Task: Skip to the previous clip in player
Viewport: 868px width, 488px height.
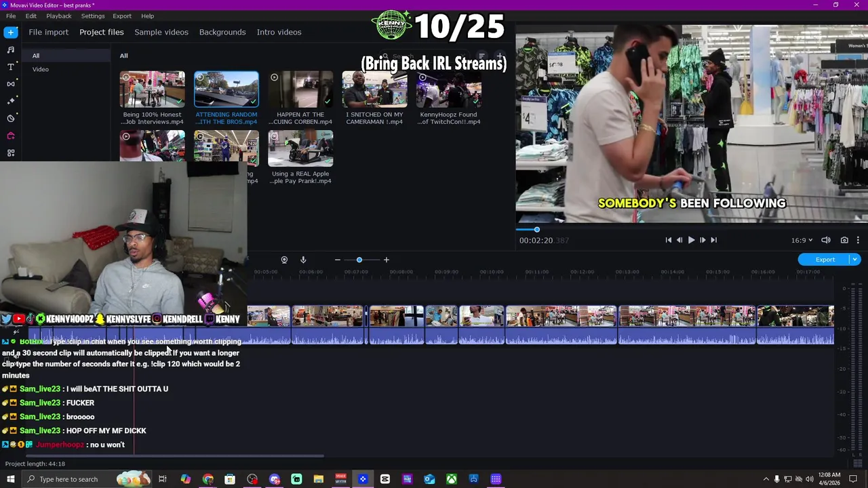Action: [668, 240]
